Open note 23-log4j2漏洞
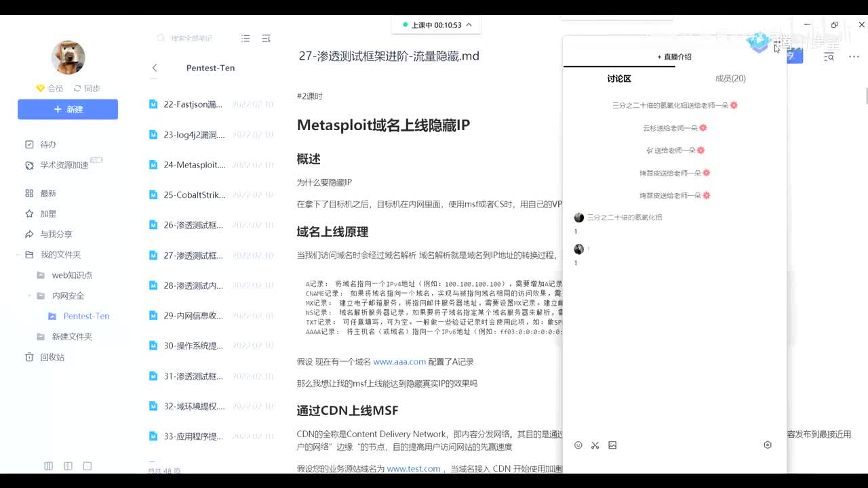 pos(210,135)
